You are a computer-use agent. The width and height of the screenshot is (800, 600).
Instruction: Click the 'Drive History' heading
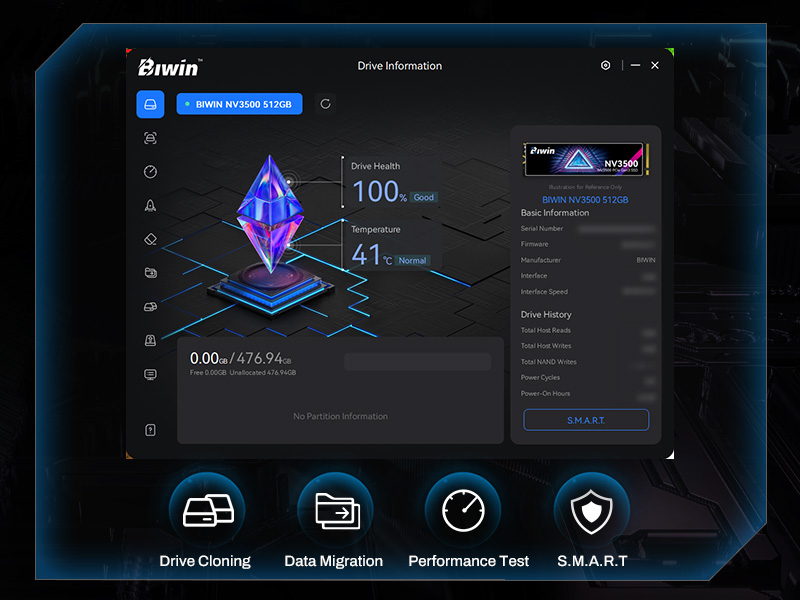[x=546, y=314]
